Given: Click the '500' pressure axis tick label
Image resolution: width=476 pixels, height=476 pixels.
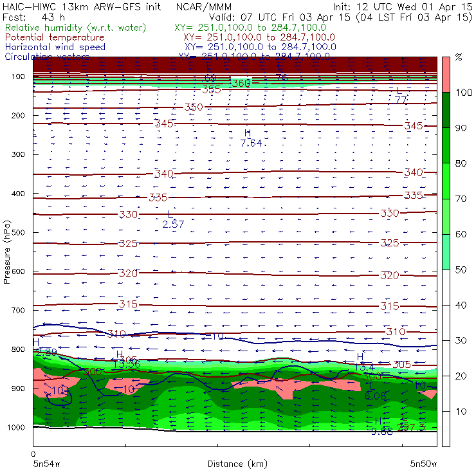Looking at the screenshot, I should (x=18, y=232).
